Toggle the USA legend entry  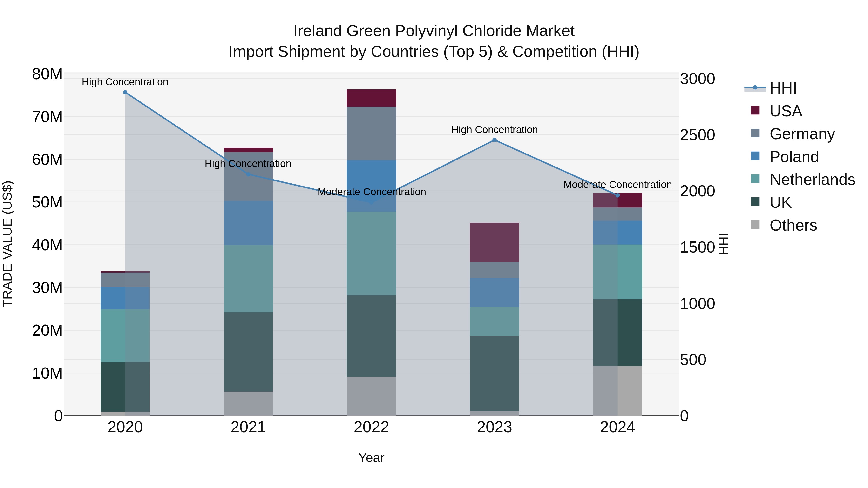tap(776, 111)
